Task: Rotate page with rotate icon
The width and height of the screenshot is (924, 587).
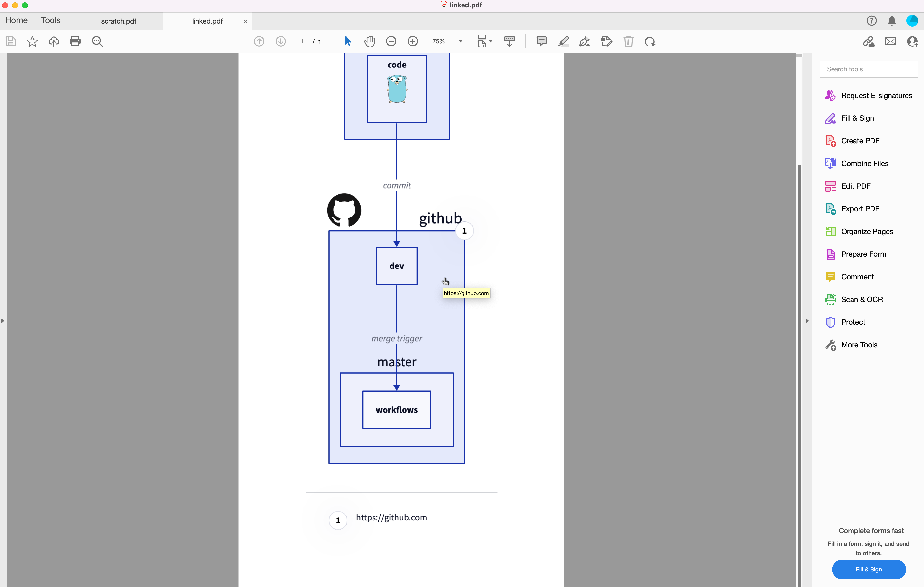Action: coord(650,41)
